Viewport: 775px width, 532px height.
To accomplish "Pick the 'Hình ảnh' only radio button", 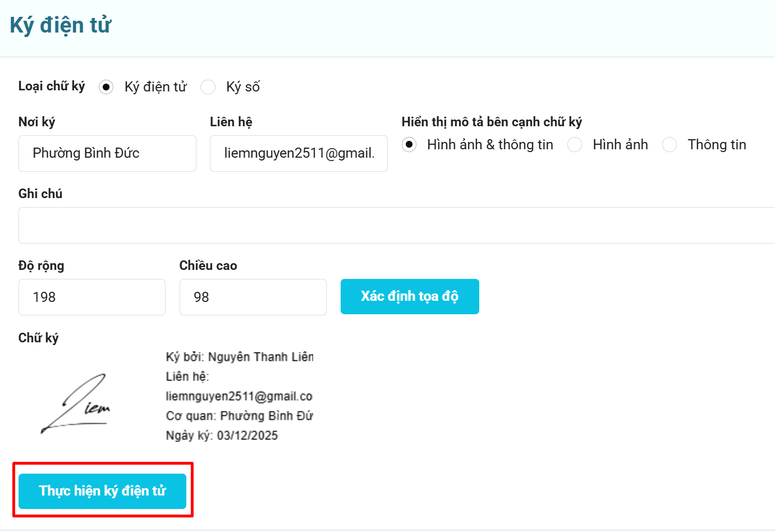I will point(575,145).
